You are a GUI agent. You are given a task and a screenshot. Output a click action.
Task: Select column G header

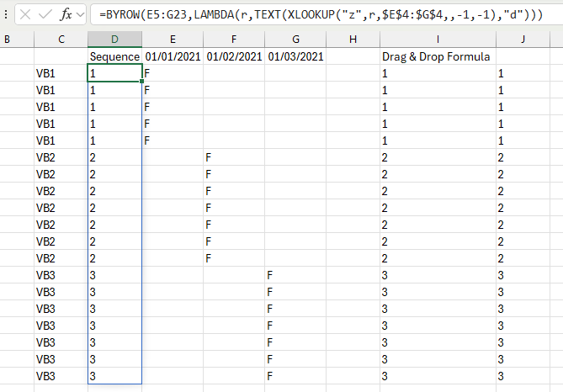click(x=295, y=40)
